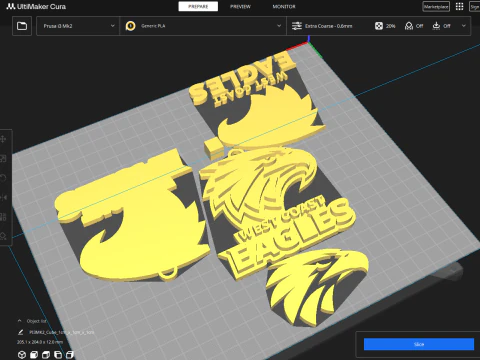The image size is (480, 360).
Task: Select the Move tool in left toolbar
Action: click(3, 139)
